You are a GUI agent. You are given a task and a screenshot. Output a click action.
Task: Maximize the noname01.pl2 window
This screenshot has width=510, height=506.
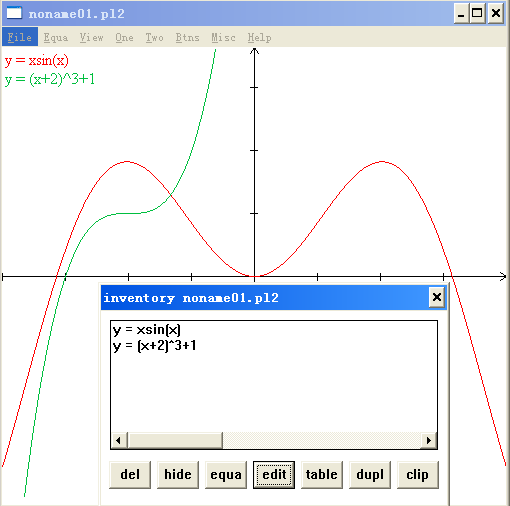tap(478, 13)
